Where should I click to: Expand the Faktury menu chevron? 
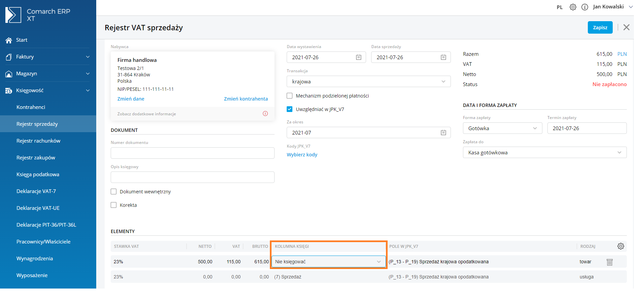click(x=88, y=57)
